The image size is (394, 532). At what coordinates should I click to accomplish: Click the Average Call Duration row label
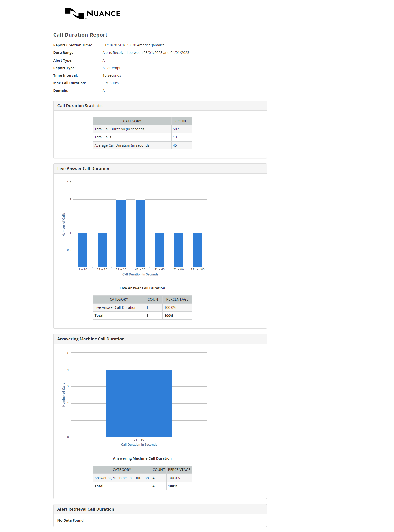click(123, 145)
